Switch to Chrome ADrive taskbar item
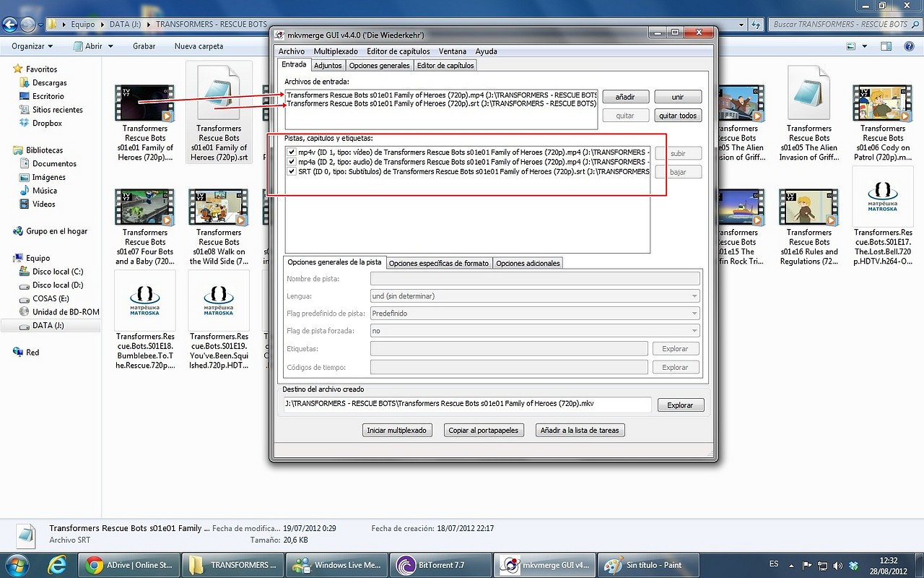Image resolution: width=924 pixels, height=578 pixels. [x=128, y=565]
